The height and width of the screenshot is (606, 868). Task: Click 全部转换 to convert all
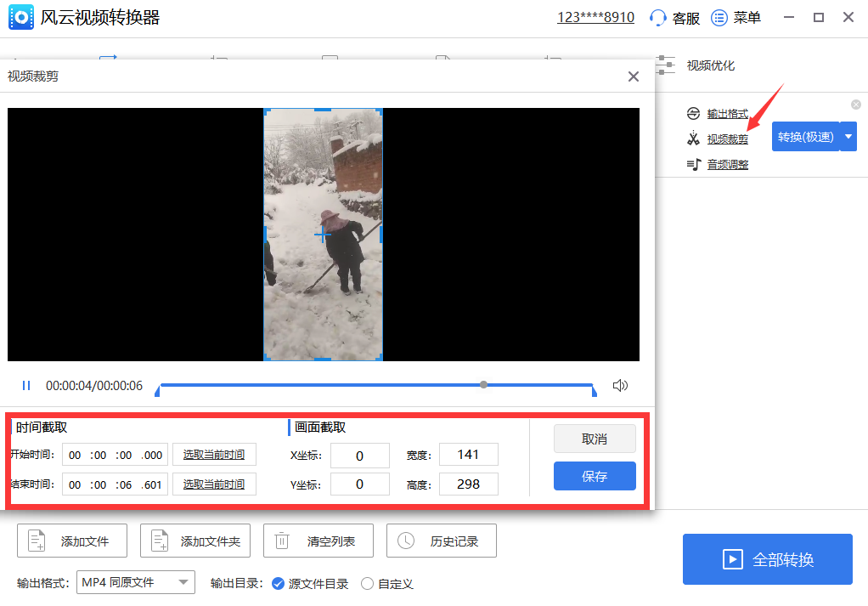point(767,559)
